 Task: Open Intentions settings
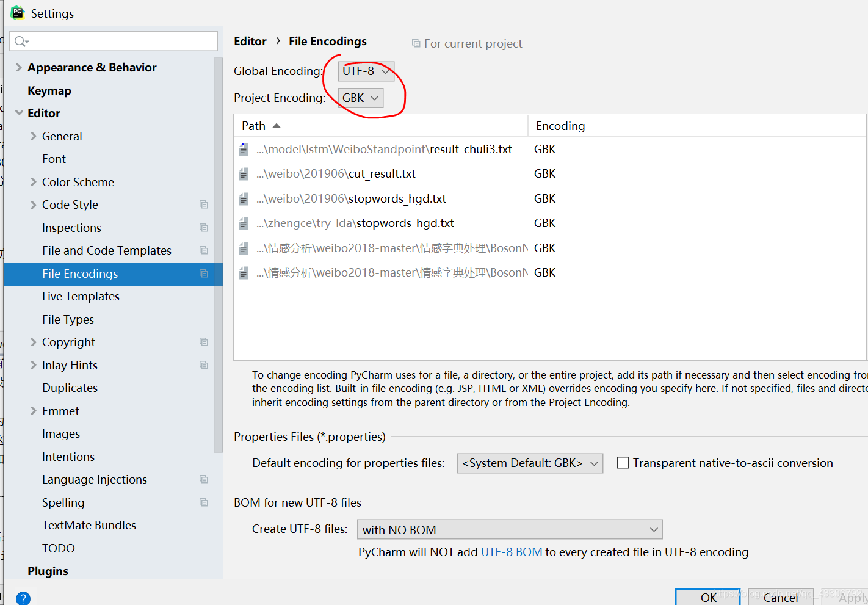68,457
